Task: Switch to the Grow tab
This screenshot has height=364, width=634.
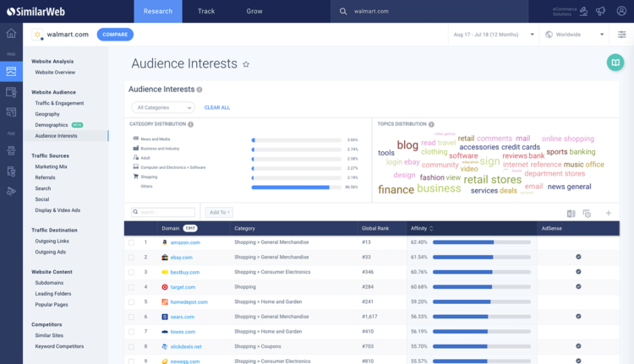Action: point(254,11)
